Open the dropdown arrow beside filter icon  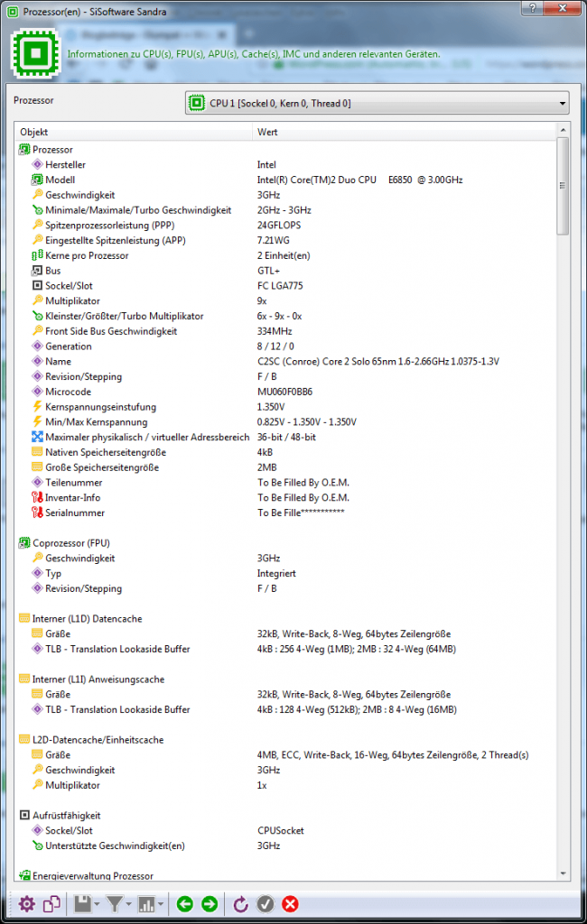coord(130,904)
